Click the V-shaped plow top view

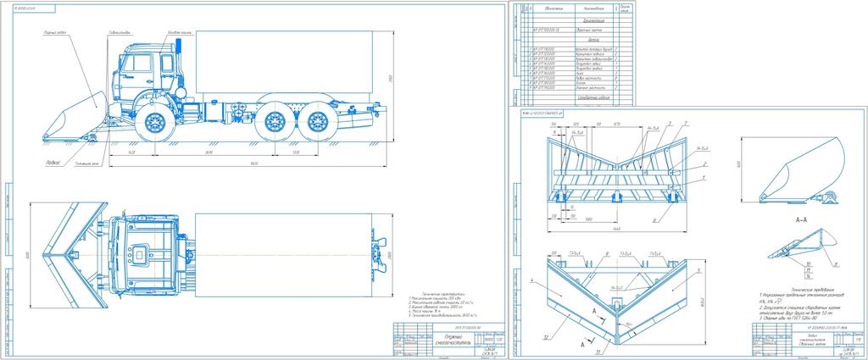tap(618, 302)
